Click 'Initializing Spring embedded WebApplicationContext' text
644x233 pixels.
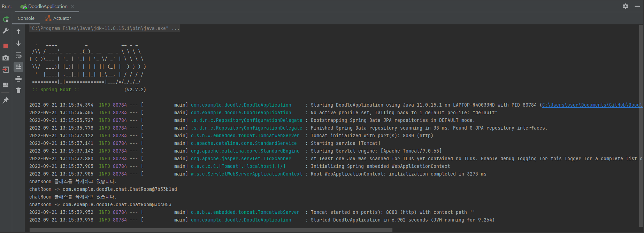pos(381,166)
